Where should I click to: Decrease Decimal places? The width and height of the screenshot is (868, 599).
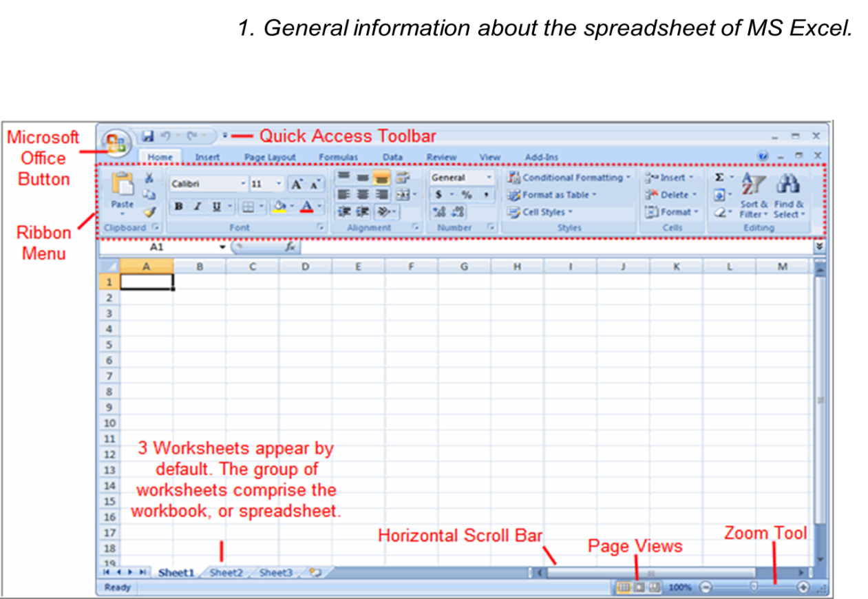(458, 212)
